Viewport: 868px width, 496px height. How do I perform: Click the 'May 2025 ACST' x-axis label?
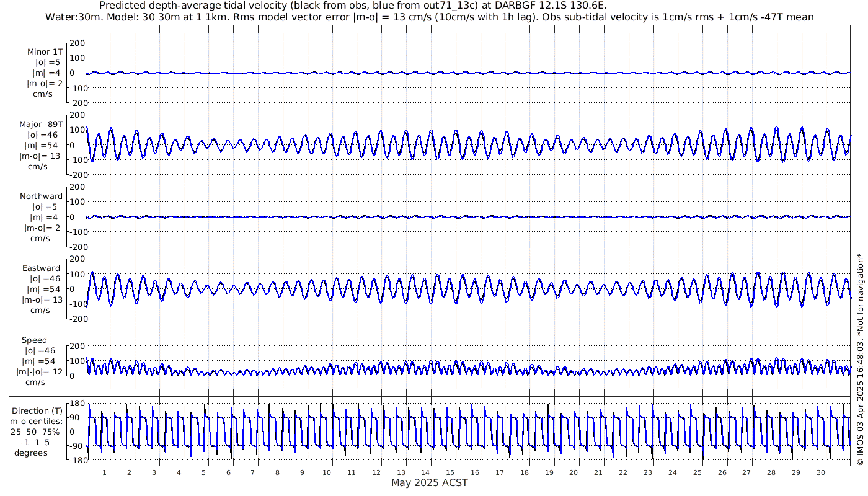click(430, 482)
